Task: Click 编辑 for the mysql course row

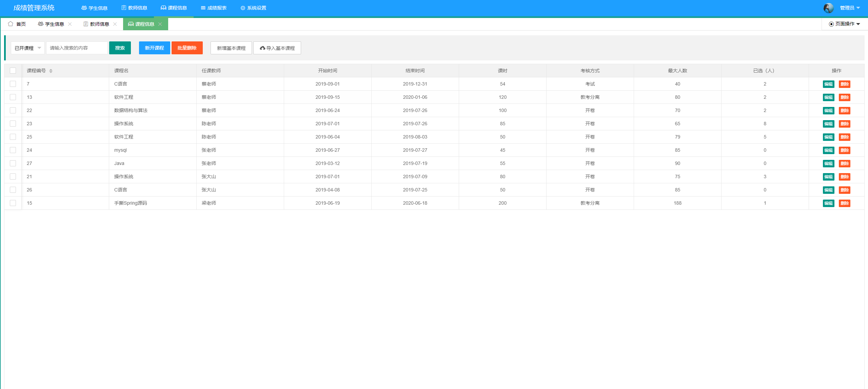Action: (828, 150)
